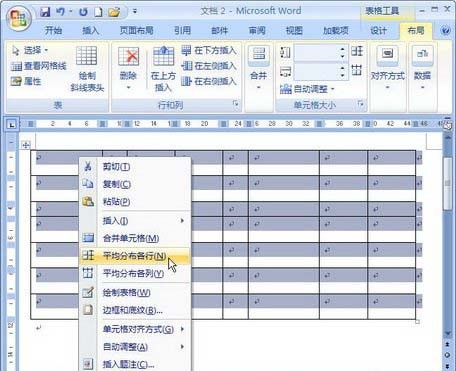Click the Undo arrow icon

pos(60,12)
